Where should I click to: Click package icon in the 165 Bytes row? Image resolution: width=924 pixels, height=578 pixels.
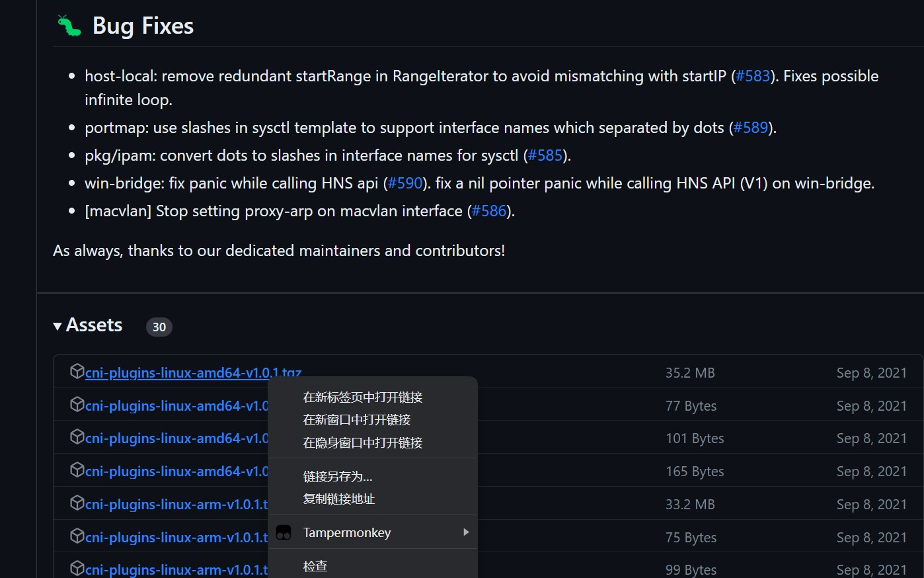tap(77, 470)
